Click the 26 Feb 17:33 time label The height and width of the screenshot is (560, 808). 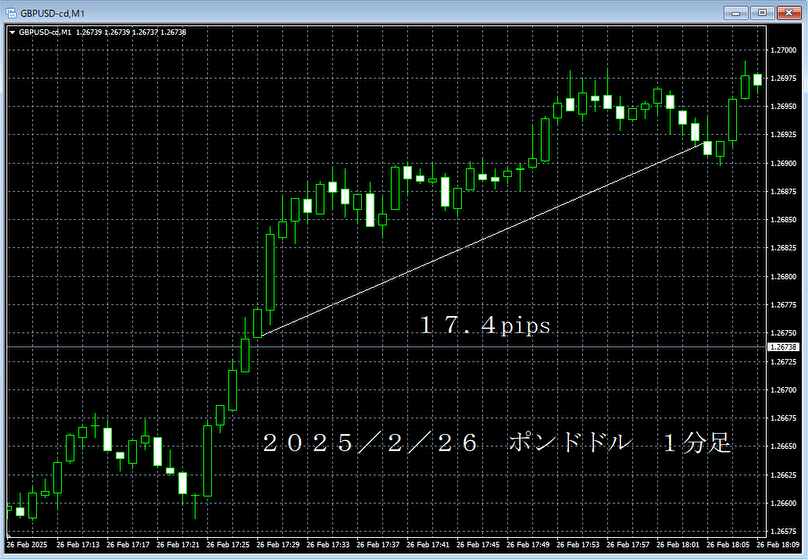(x=328, y=545)
